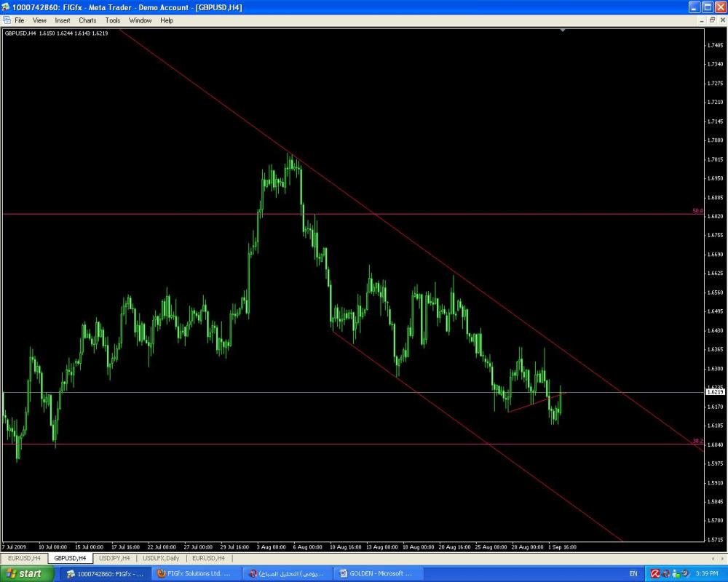Click the 1 Sep 16:00 time label

click(x=562, y=547)
